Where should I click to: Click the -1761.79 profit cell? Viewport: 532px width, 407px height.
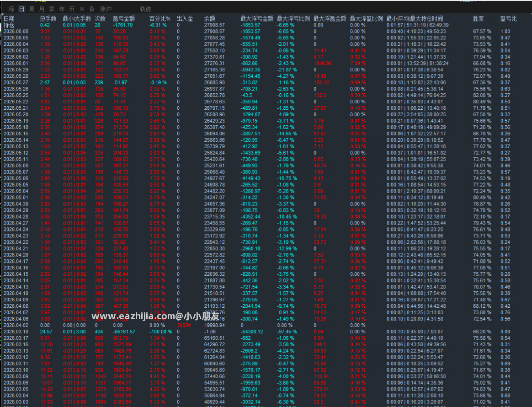coord(123,25)
